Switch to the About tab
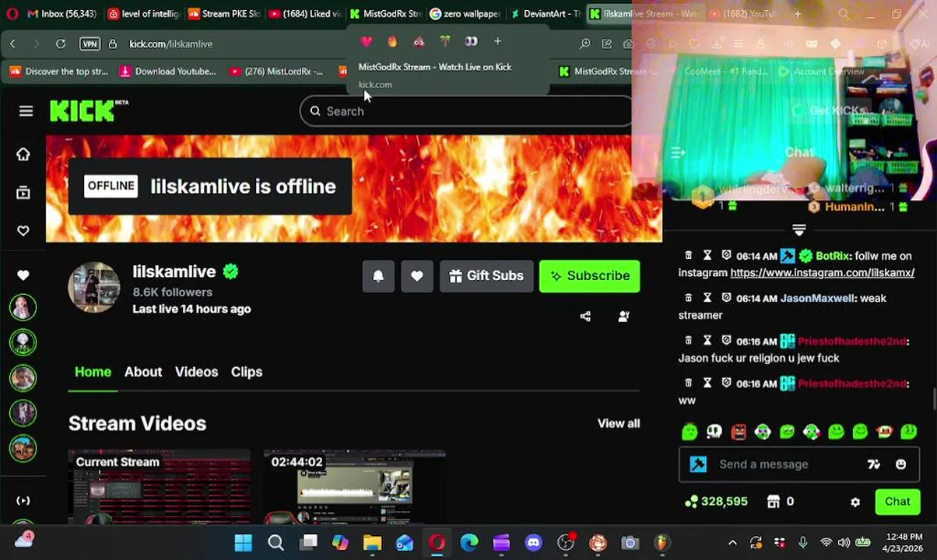 click(x=143, y=372)
